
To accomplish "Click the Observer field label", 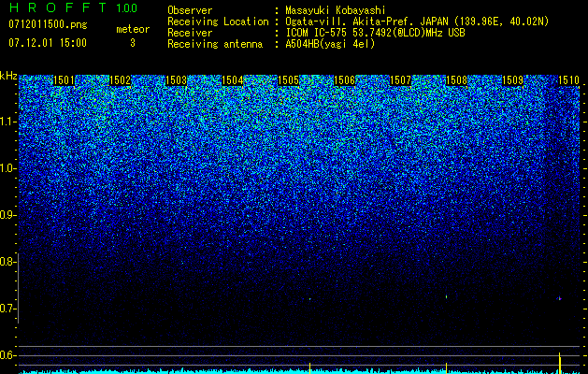I will point(190,10).
